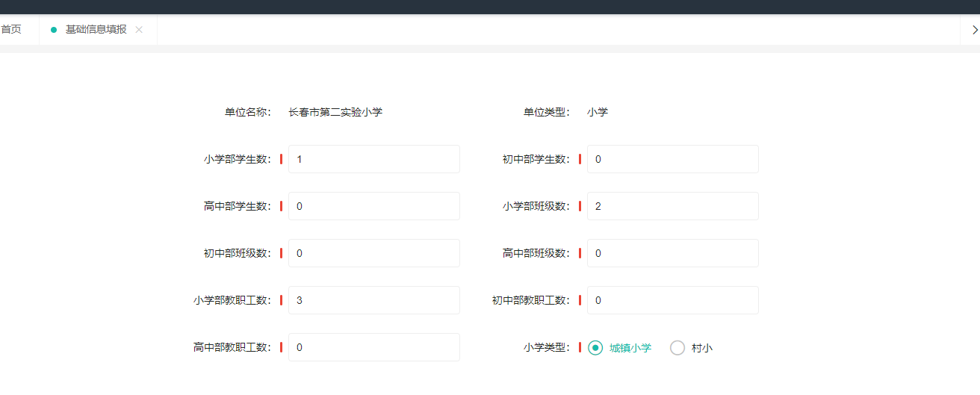This screenshot has height=395, width=980.
Task: Click the 长春市第二实验小学 unit name text
Action: coord(335,112)
